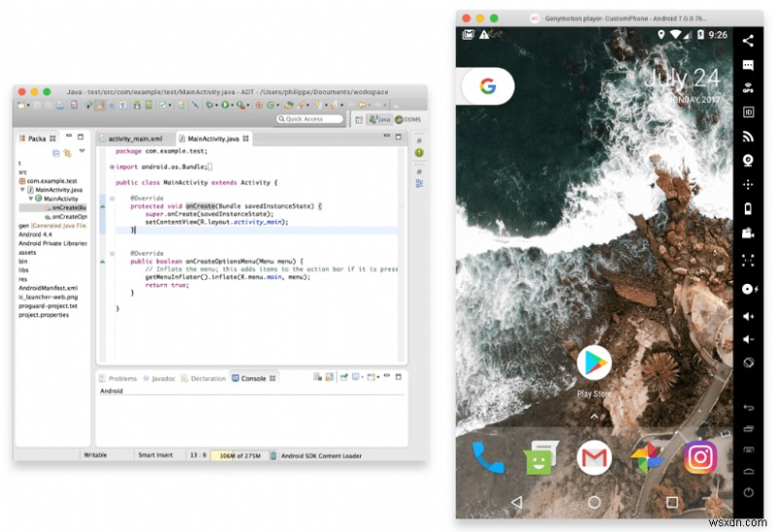Select ic_launcher-web.png in Package Explorer
Screen dimensions: 778x532
point(48,297)
